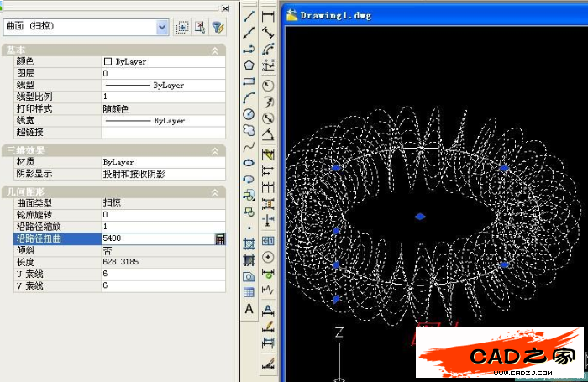Select the Multiline Text 'A' tool
The width and height of the screenshot is (588, 382).
pos(249,309)
